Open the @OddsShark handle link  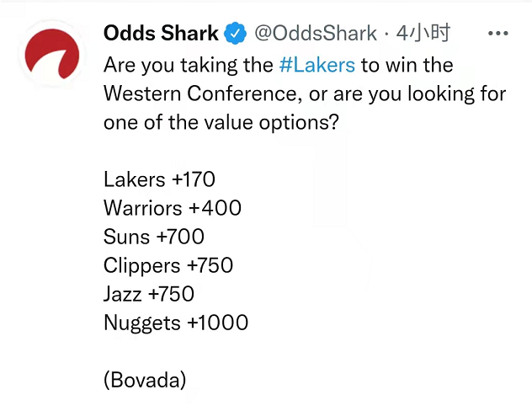316,33
